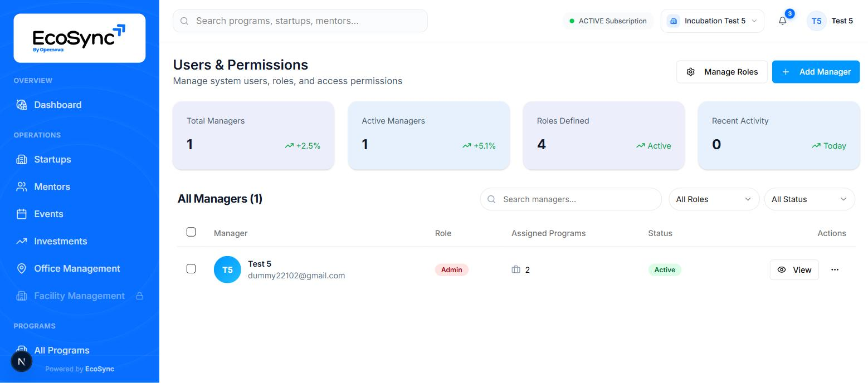
Task: Click the trend arrow in Recent Activity card
Action: click(816, 146)
